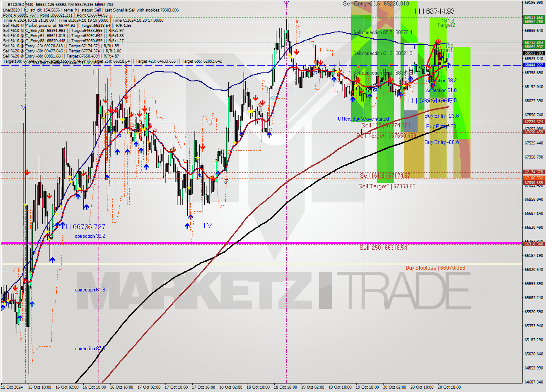Screen dimensions: 546x392
Task: Click the 'Target 685: 62092.642' text
Action: coord(202,61)
